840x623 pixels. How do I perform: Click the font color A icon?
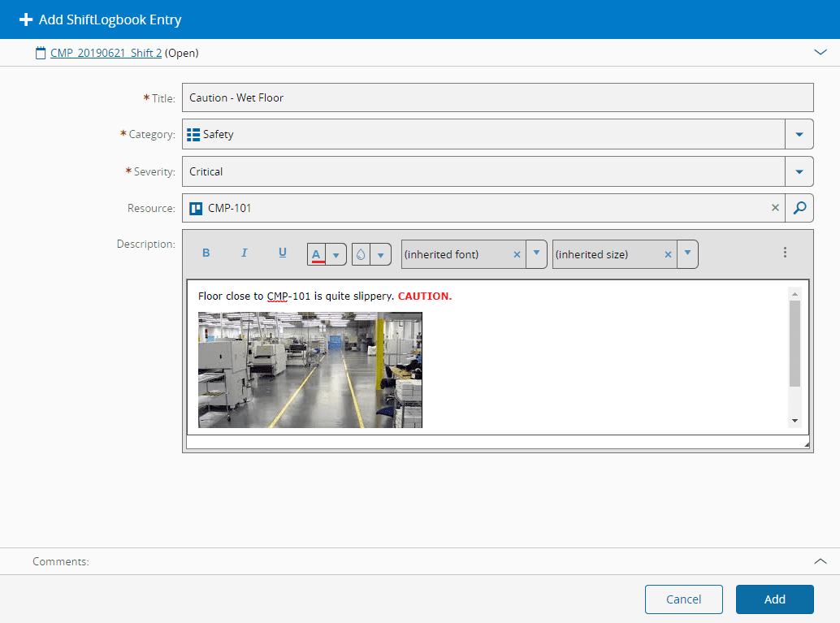[x=317, y=254]
